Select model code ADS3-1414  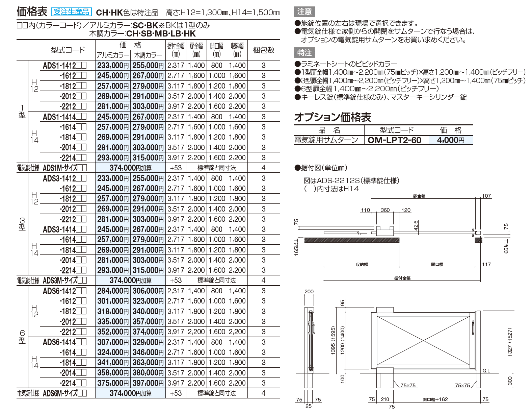point(64,229)
